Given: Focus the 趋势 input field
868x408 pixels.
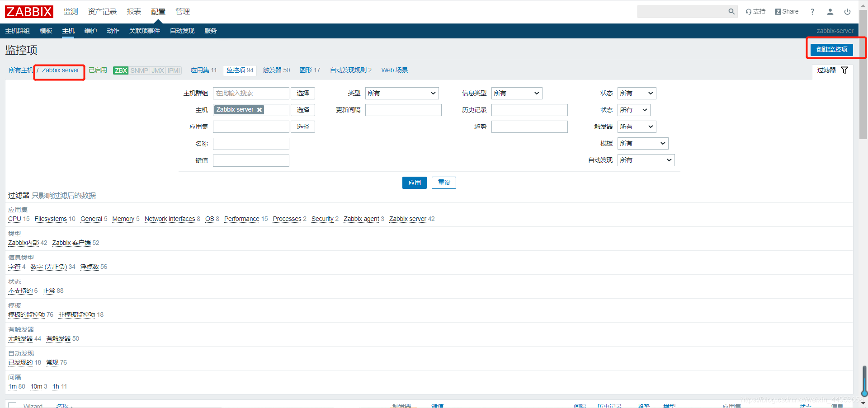Looking at the screenshot, I should pyautogui.click(x=529, y=127).
